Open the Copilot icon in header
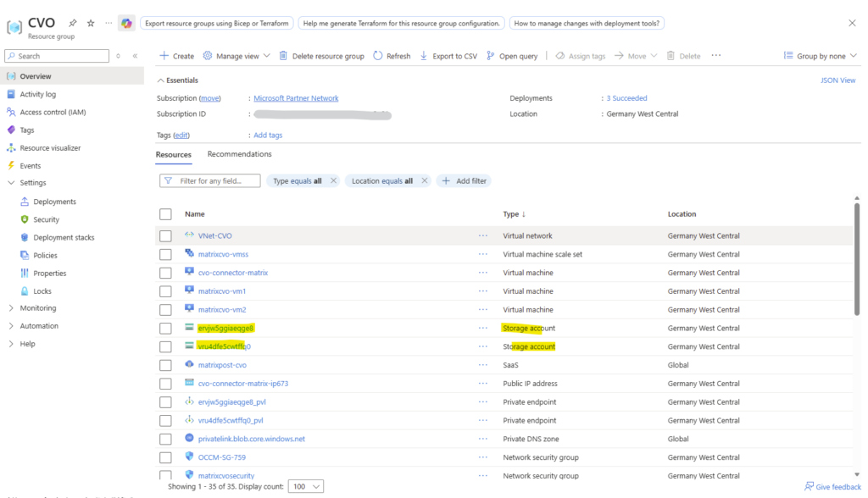 pyautogui.click(x=126, y=23)
